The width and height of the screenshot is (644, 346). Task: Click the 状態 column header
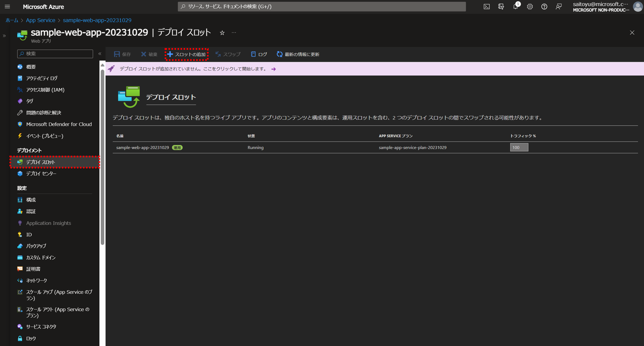coord(251,136)
